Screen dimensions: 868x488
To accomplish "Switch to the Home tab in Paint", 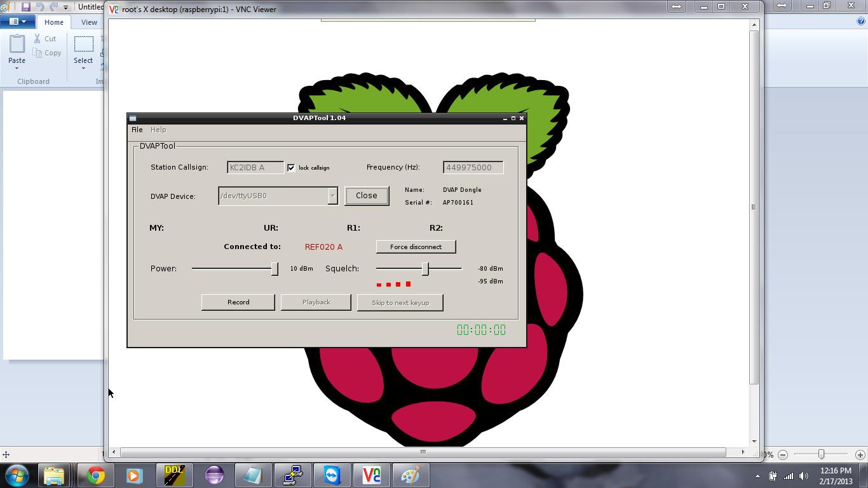I will click(x=54, y=22).
